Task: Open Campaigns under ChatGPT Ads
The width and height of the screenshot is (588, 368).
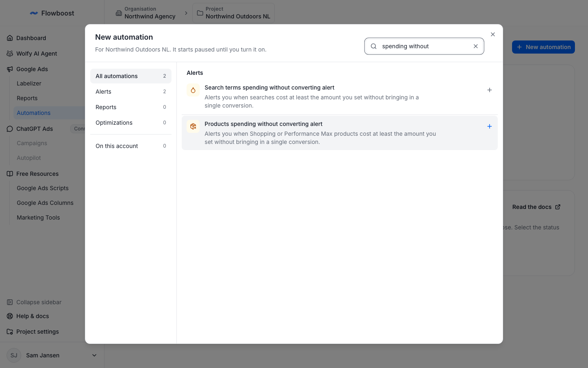Action: [x=32, y=143]
